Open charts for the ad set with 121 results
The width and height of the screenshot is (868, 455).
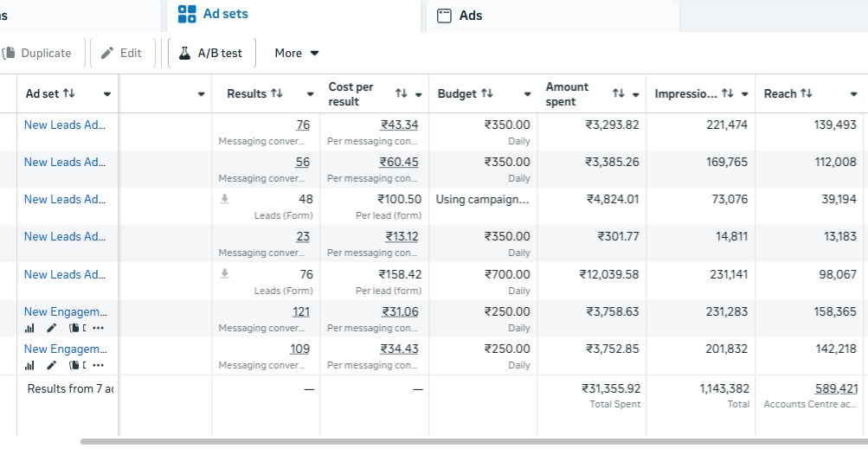[x=29, y=328]
